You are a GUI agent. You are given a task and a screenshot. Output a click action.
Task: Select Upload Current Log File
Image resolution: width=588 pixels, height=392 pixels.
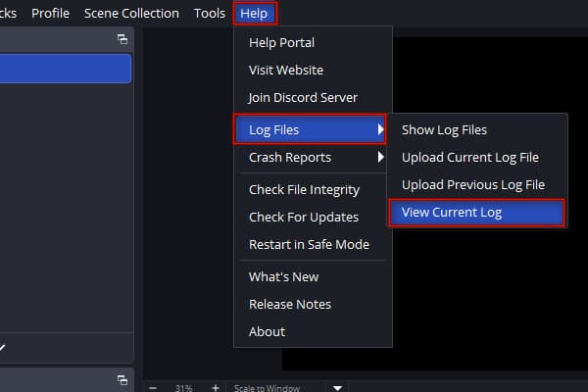click(x=477, y=157)
